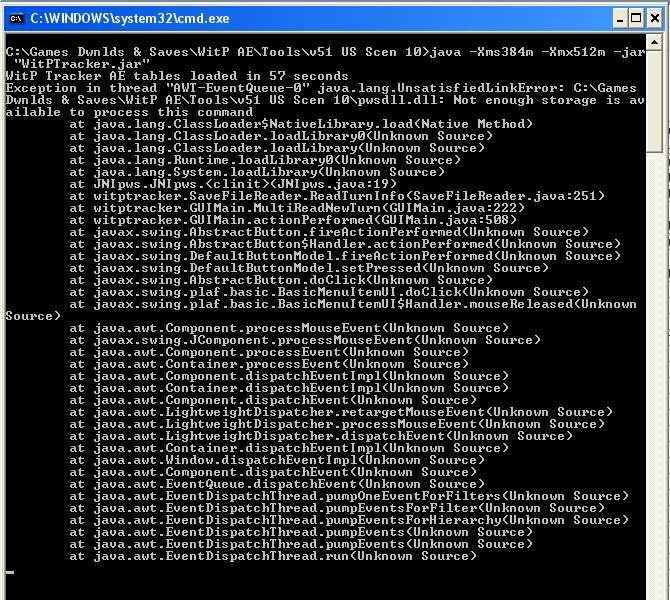This screenshot has width=670, height=600.
Task: Click the blinking cursor at the prompt
Action: point(10,572)
